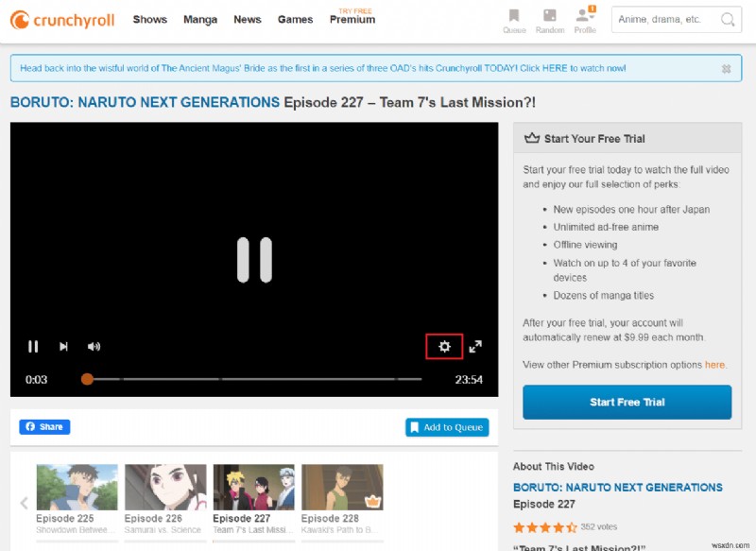Open video player settings via gear icon

point(444,346)
